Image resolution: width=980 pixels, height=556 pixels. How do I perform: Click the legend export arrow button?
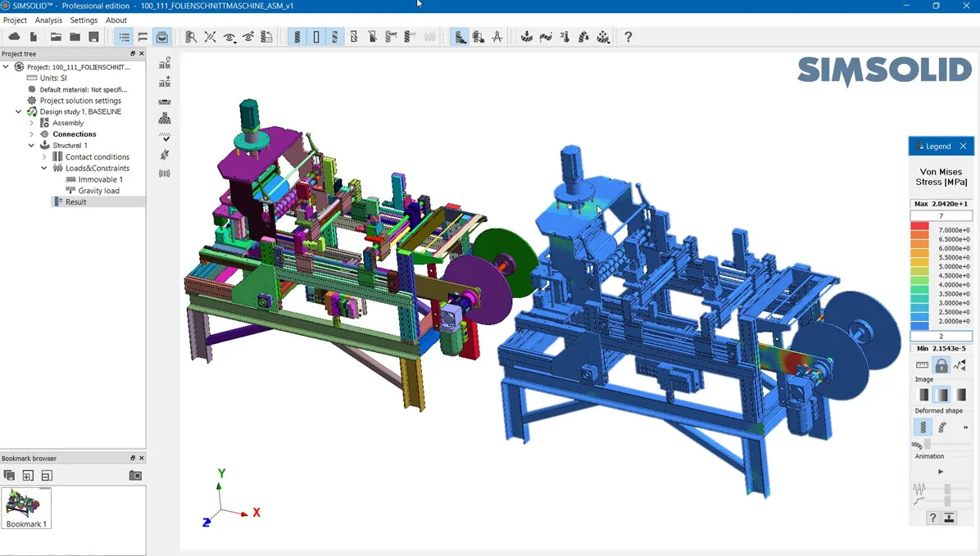click(x=950, y=518)
